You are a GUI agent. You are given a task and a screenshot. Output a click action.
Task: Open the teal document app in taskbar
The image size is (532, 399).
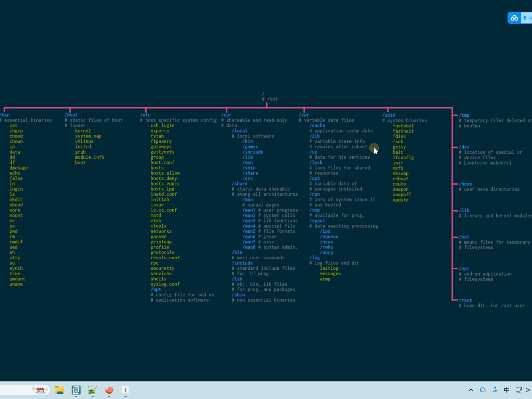coord(76,390)
